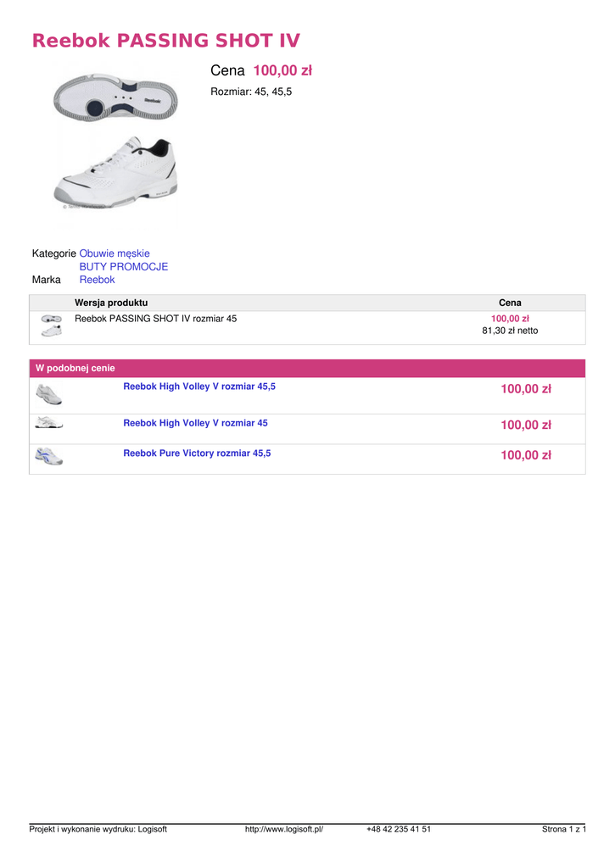This screenshot has width=615, height=868.
Task: Click the Pure Victory 45,5 thumbnail
Action: pos(49,457)
